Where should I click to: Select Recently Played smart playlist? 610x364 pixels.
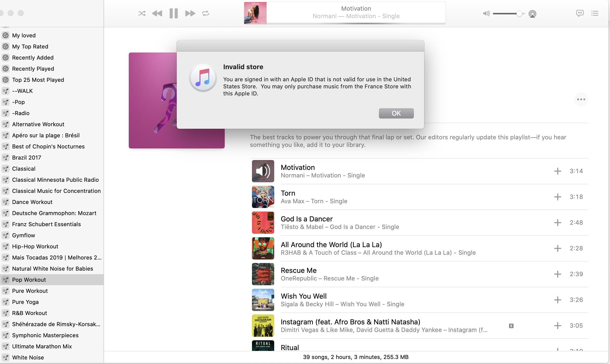click(x=33, y=69)
